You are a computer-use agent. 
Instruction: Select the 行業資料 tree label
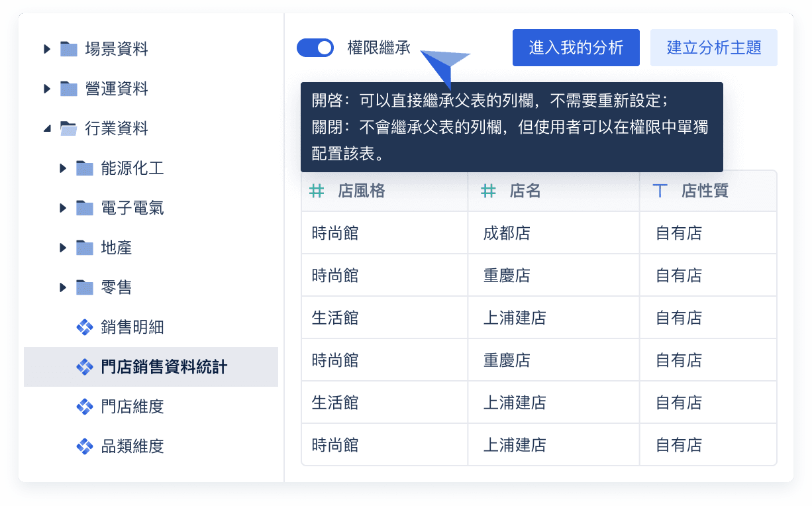coord(117,128)
